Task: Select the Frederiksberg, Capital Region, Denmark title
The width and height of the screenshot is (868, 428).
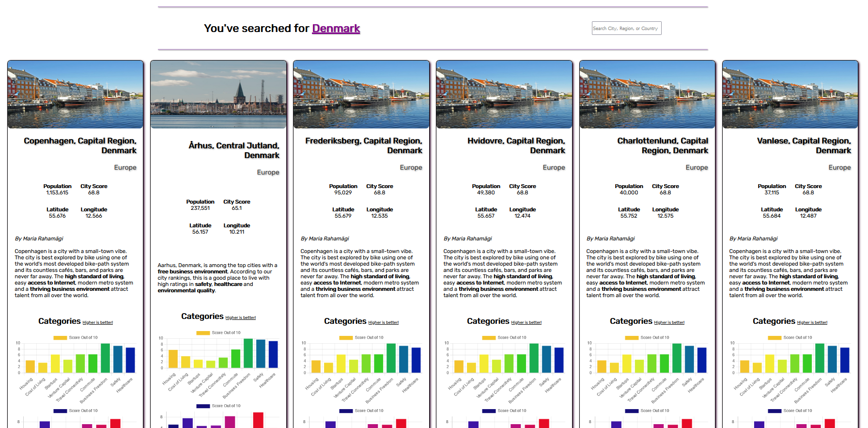Action: [364, 145]
